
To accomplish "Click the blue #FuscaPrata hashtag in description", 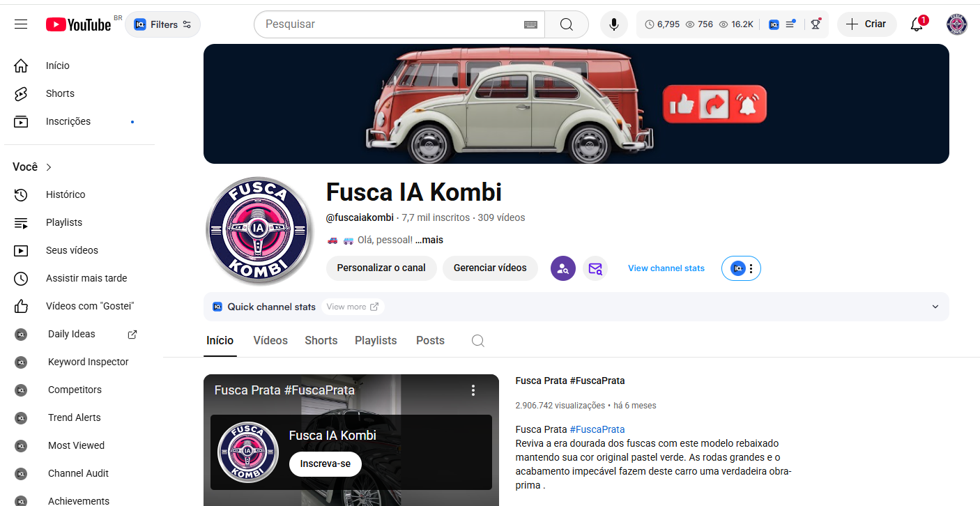I will (x=597, y=429).
